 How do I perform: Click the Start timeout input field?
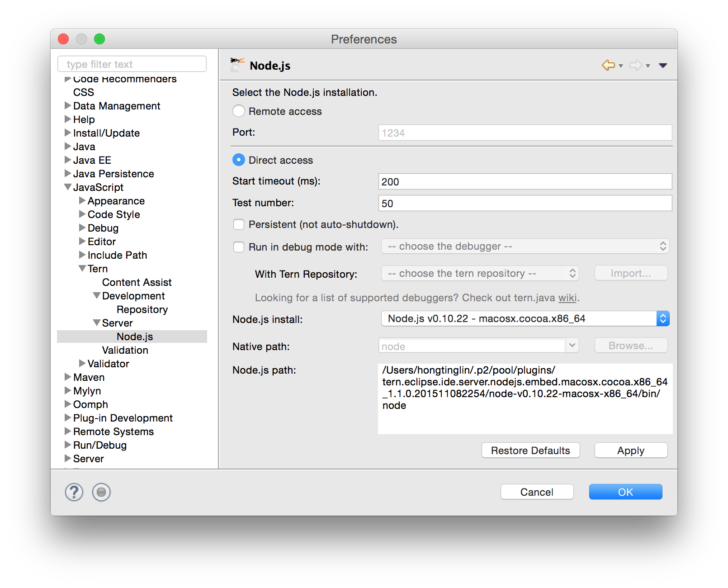(525, 182)
